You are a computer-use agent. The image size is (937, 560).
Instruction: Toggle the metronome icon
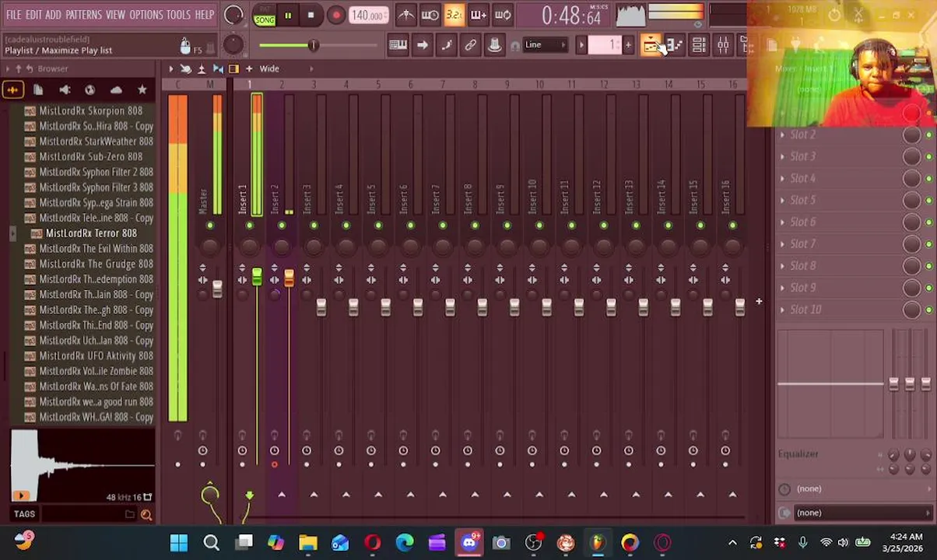pos(406,15)
